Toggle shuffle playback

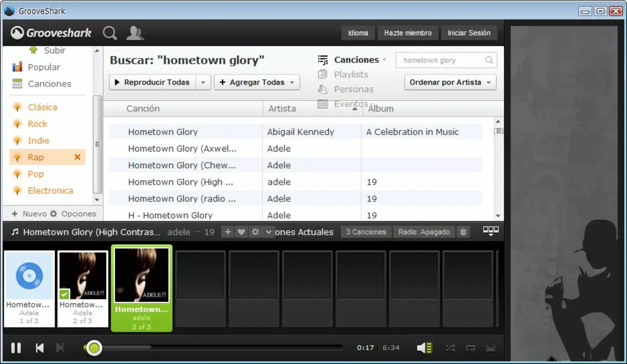(450, 348)
